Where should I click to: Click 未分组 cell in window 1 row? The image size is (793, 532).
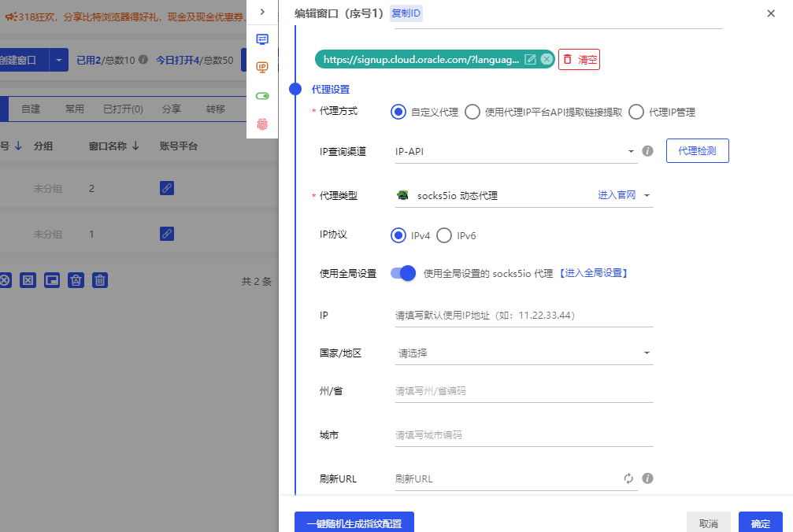pos(47,234)
